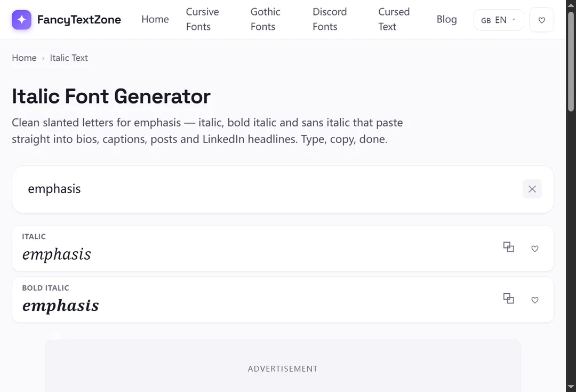Viewport: 576px width, 392px height.
Task: Favorite the Bold Italic style with heart
Action: (x=535, y=300)
